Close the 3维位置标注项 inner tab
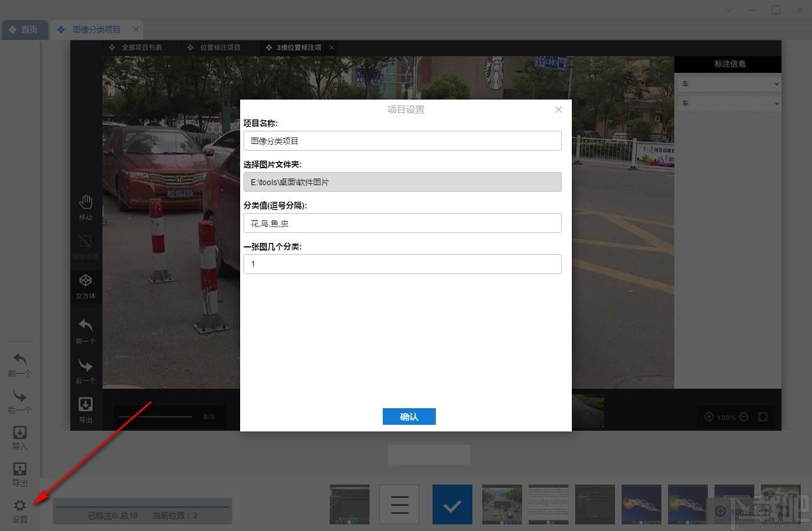This screenshot has height=531, width=812. (x=332, y=48)
